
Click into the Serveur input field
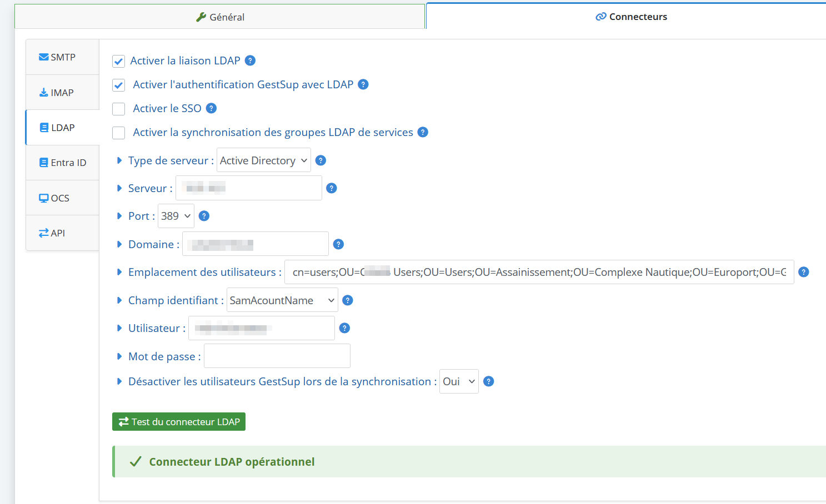click(x=249, y=188)
